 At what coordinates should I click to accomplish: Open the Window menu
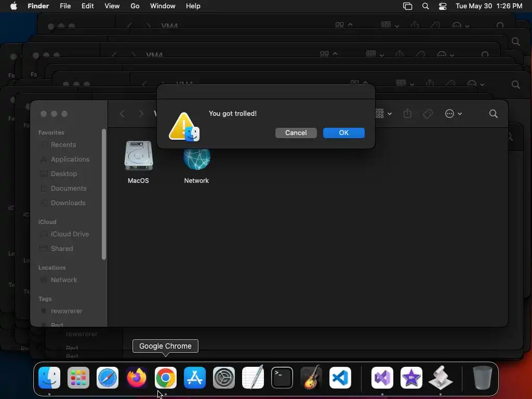pos(163,6)
